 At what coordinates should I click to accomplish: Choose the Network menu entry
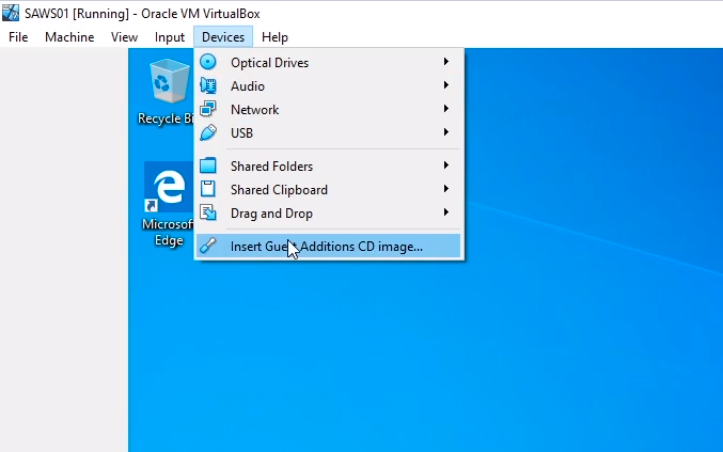point(328,109)
